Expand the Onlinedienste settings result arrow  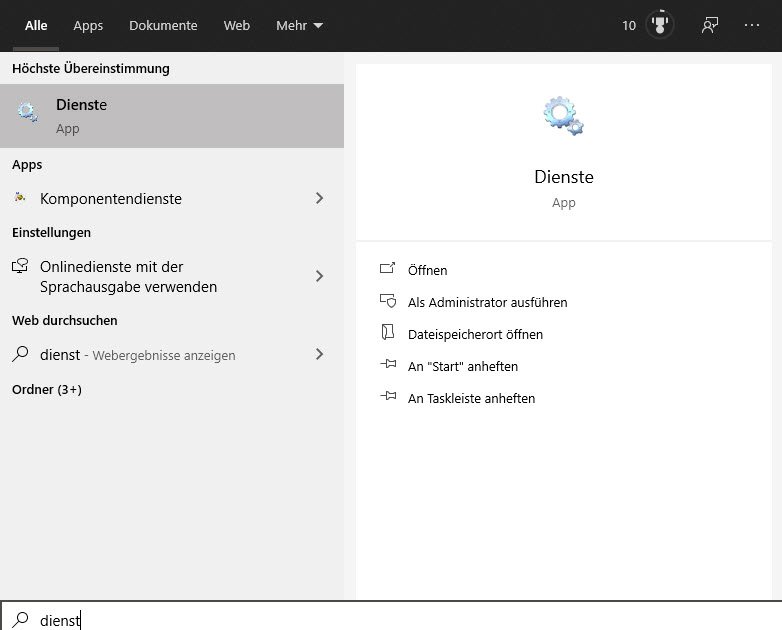[x=319, y=276]
